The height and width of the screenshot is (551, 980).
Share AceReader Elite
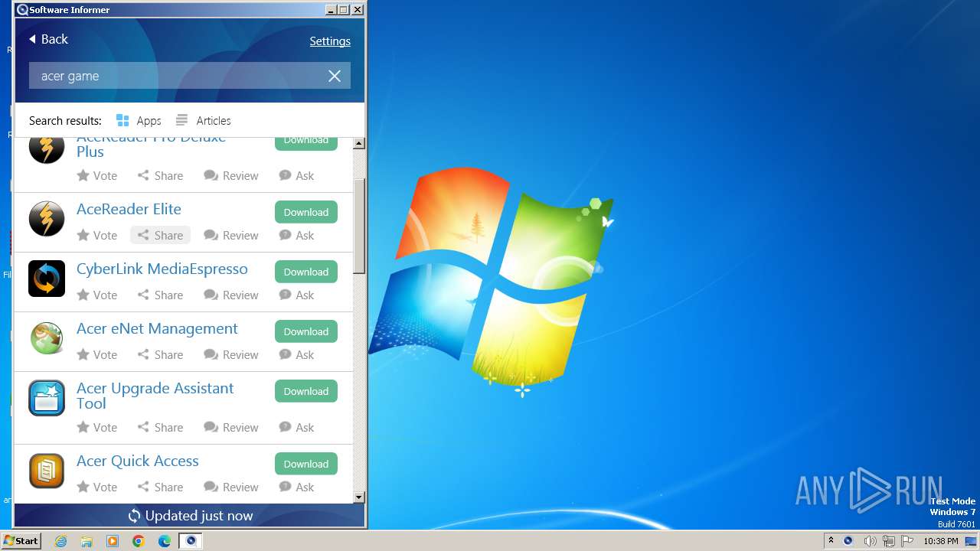(x=160, y=236)
